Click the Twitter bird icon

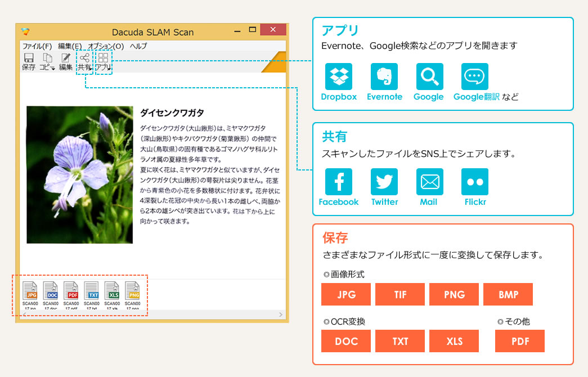click(x=384, y=182)
